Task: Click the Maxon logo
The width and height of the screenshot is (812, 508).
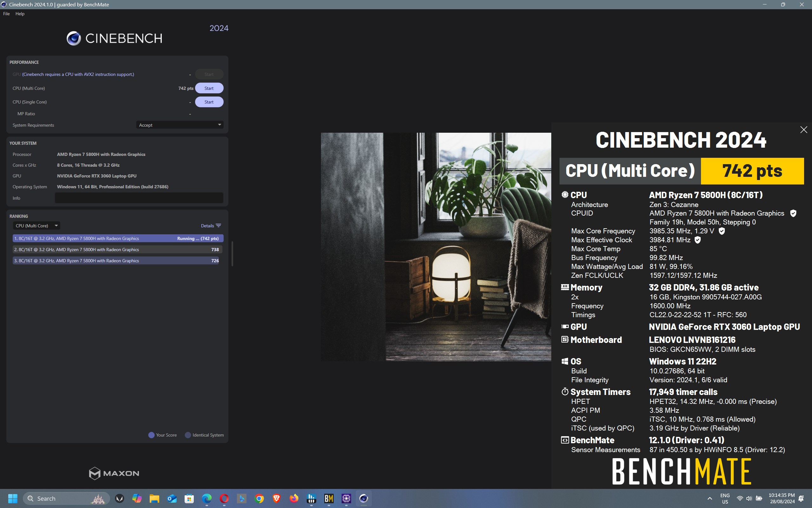Action: (x=114, y=473)
